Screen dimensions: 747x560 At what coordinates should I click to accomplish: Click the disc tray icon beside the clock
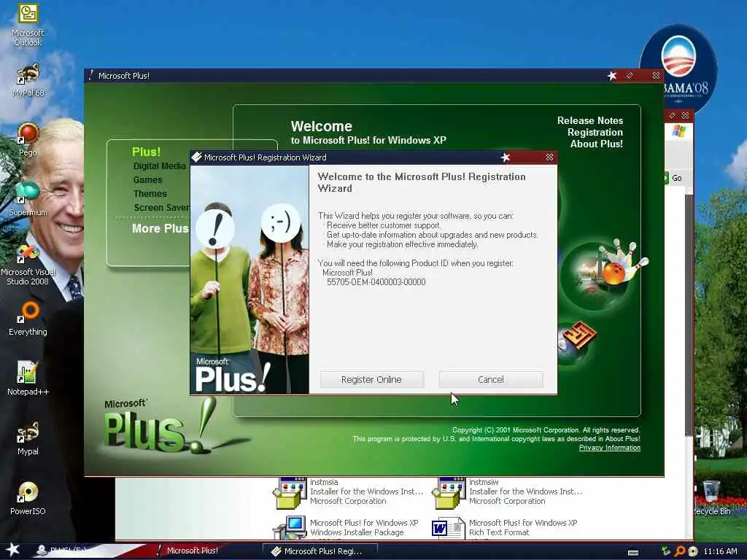click(693, 551)
